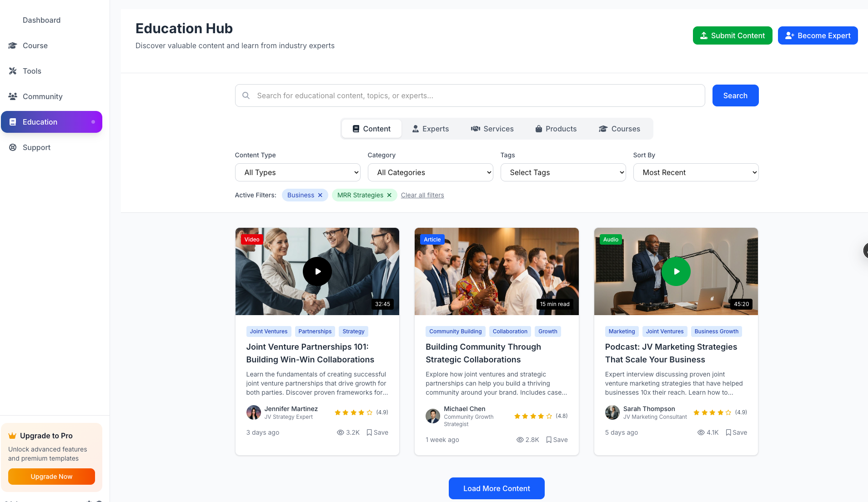
Task: Change Sort By to another option
Action: point(695,172)
